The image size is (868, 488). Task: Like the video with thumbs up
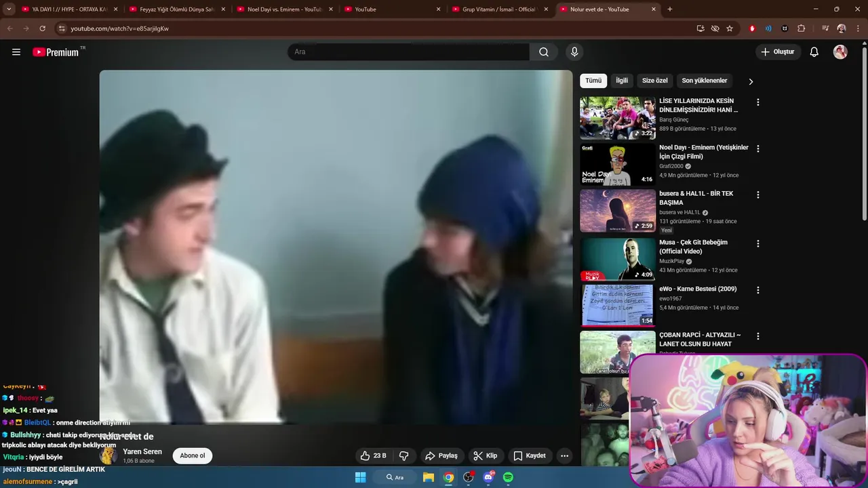coord(373,455)
